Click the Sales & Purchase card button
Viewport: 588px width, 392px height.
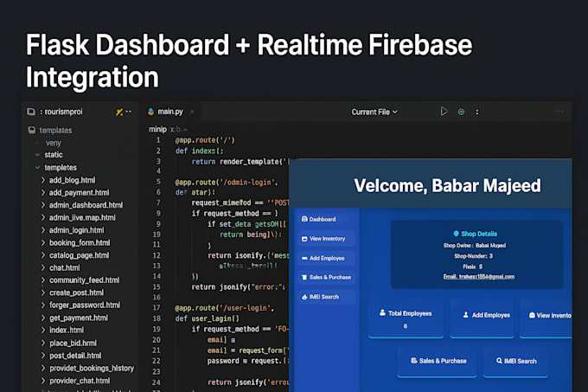click(x=437, y=361)
